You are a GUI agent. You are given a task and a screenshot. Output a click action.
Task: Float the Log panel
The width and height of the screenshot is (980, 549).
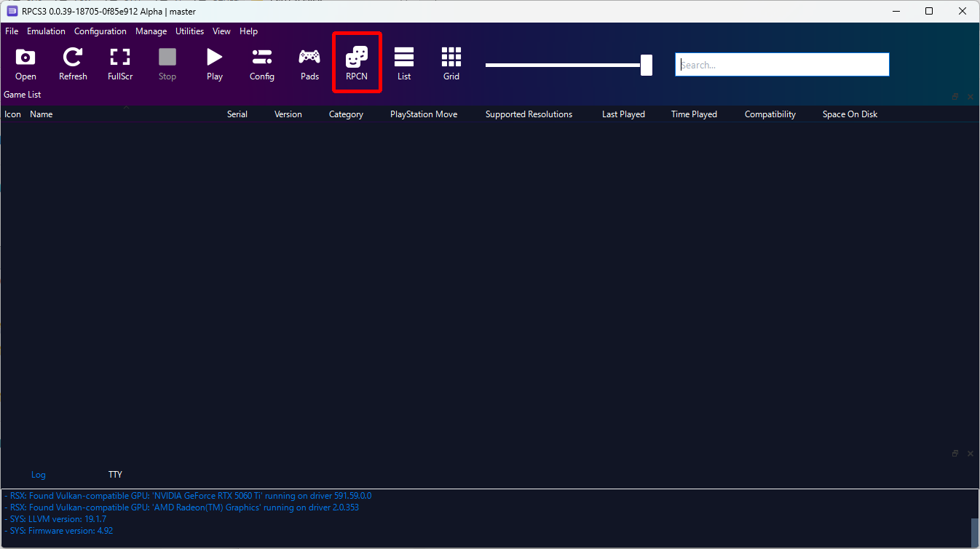tap(955, 454)
